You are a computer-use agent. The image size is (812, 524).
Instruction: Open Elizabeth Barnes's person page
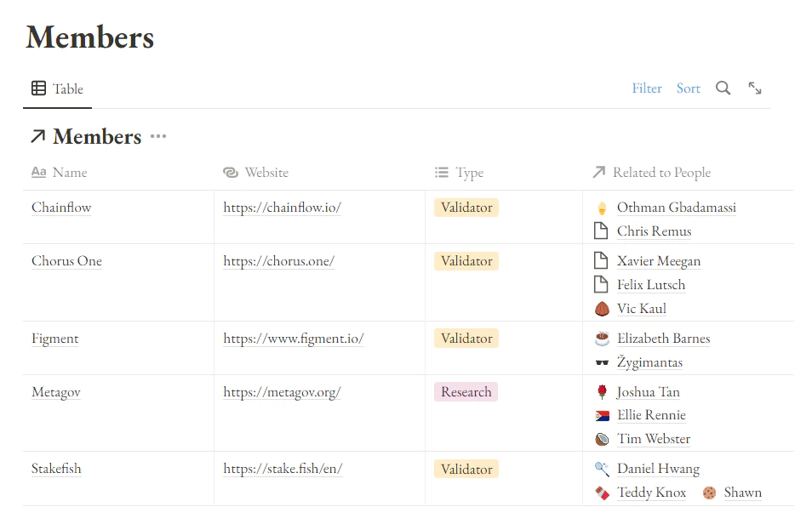pos(663,339)
